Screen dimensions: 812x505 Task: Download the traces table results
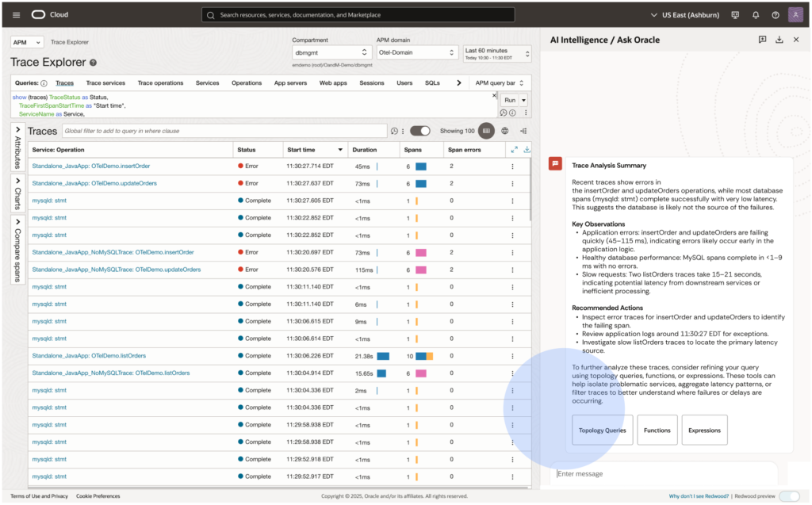pyautogui.click(x=527, y=149)
